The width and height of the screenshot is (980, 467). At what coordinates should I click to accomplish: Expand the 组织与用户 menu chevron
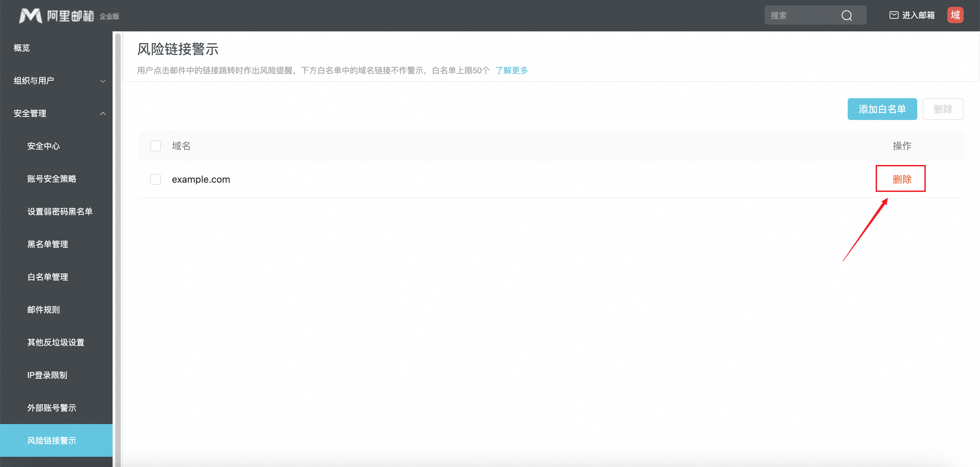click(x=103, y=81)
